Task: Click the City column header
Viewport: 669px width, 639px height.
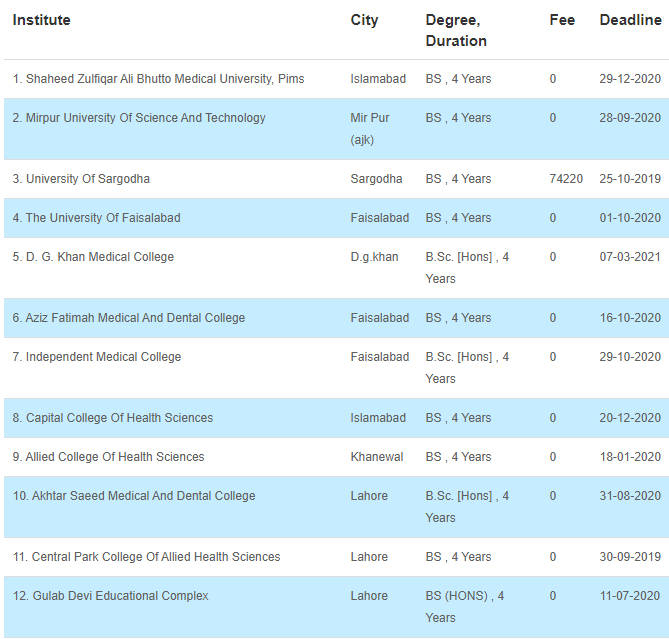Action: pyautogui.click(x=364, y=20)
